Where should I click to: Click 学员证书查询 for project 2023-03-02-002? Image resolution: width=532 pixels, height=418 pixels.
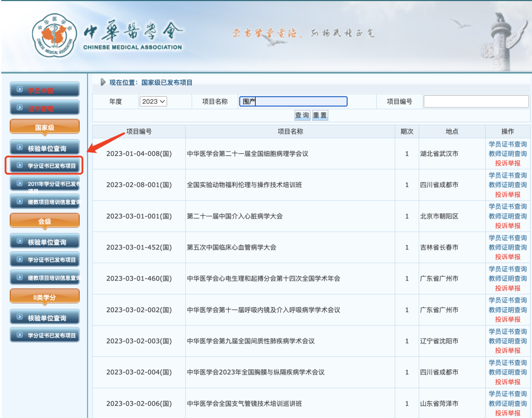coord(507,300)
